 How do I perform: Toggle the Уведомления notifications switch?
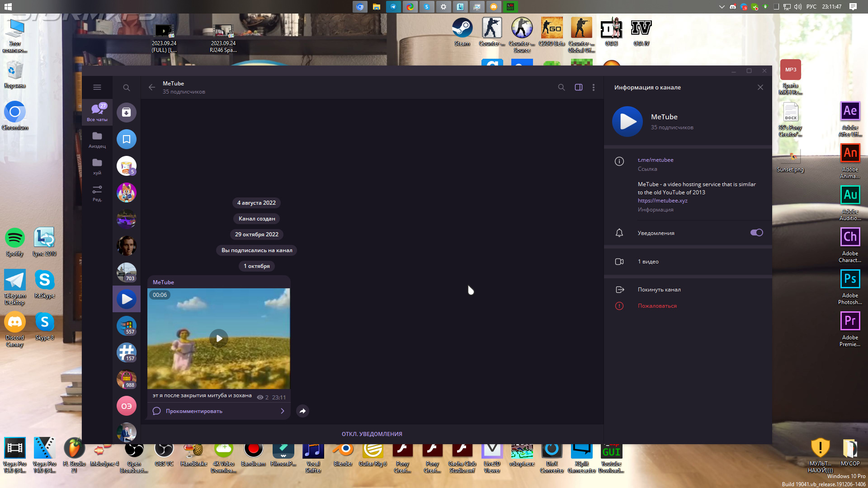(756, 233)
